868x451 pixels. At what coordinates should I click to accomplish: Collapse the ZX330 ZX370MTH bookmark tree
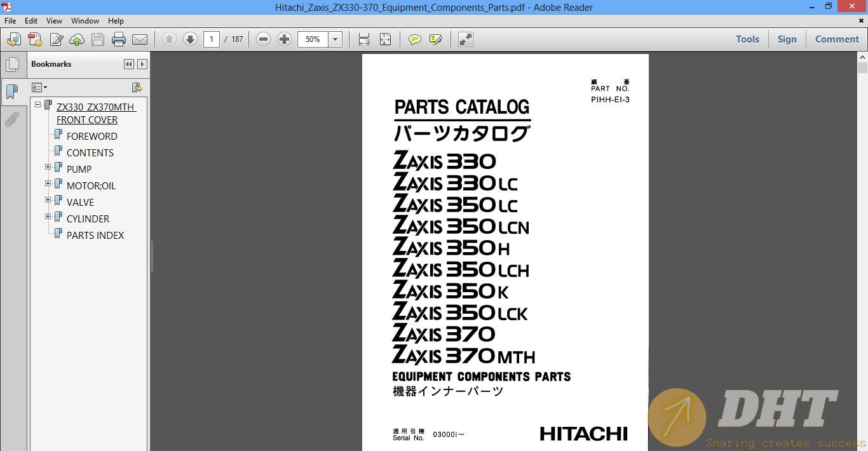[38, 104]
